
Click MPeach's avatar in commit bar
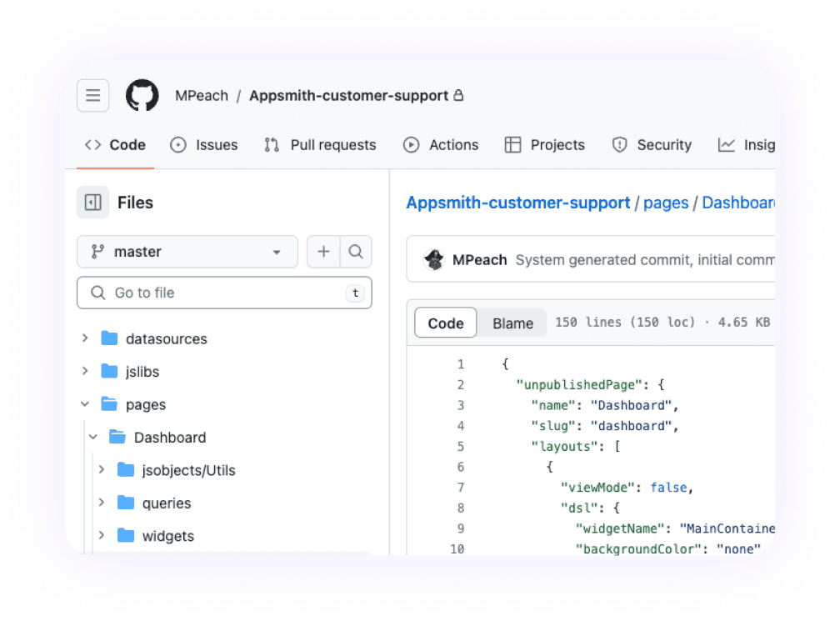pos(433,260)
